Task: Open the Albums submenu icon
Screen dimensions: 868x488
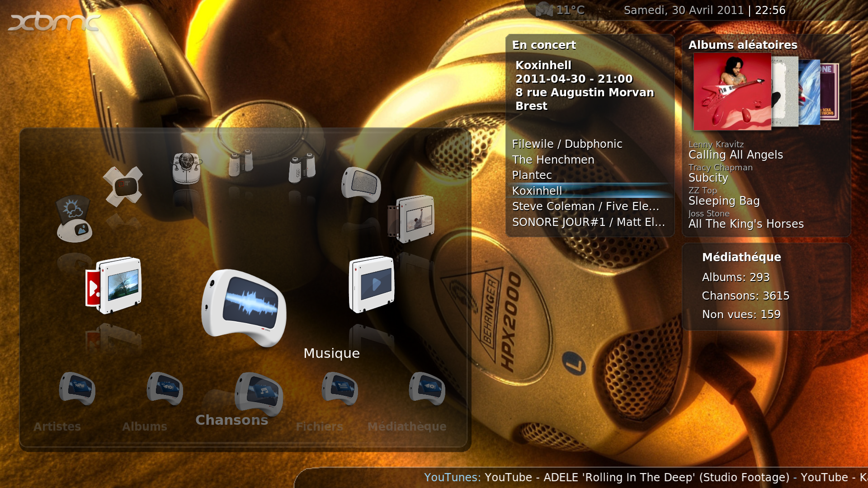Action: [165, 388]
